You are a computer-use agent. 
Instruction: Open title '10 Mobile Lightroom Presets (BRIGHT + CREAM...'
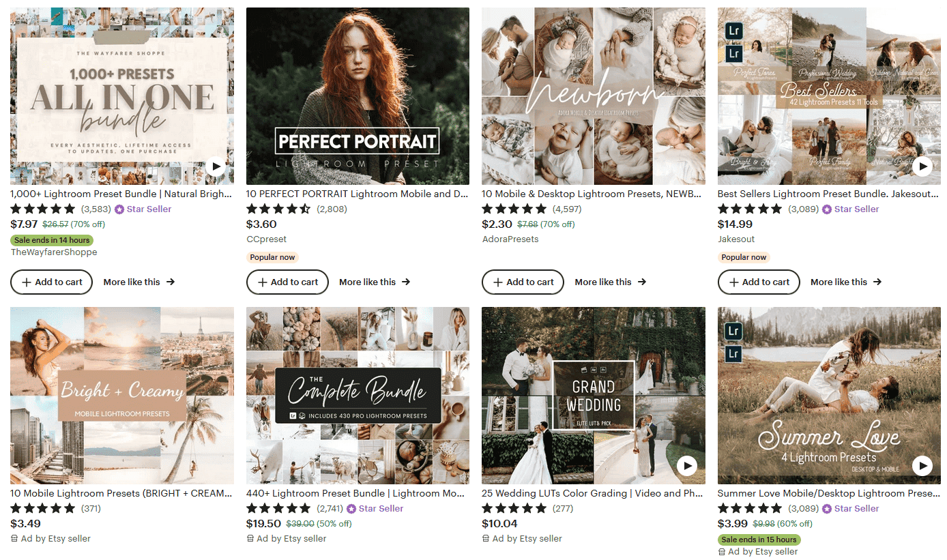(x=122, y=493)
